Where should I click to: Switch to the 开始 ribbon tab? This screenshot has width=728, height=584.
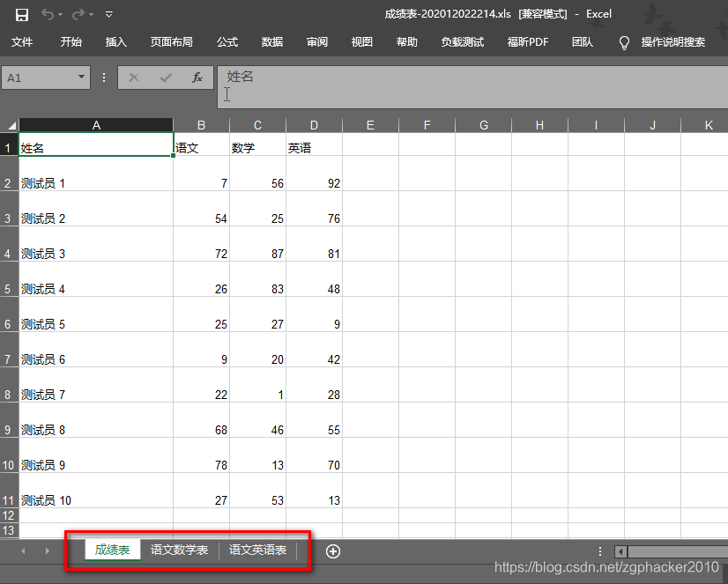71,42
